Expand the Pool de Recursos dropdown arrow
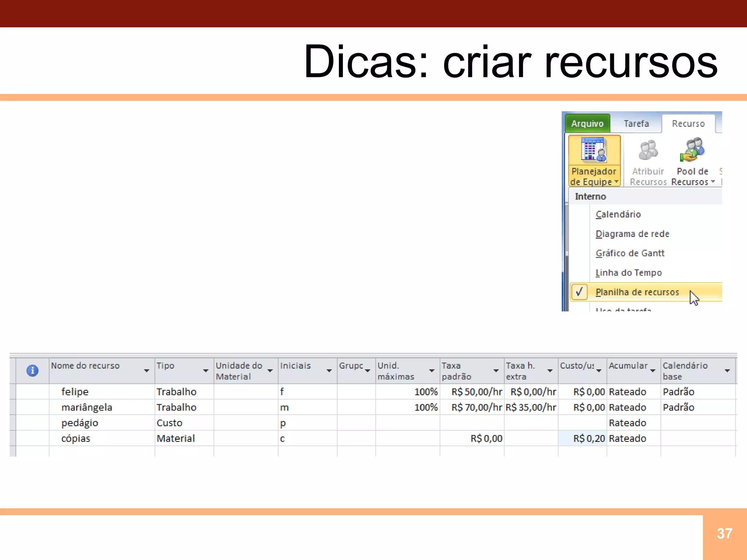747x560 pixels. click(713, 182)
